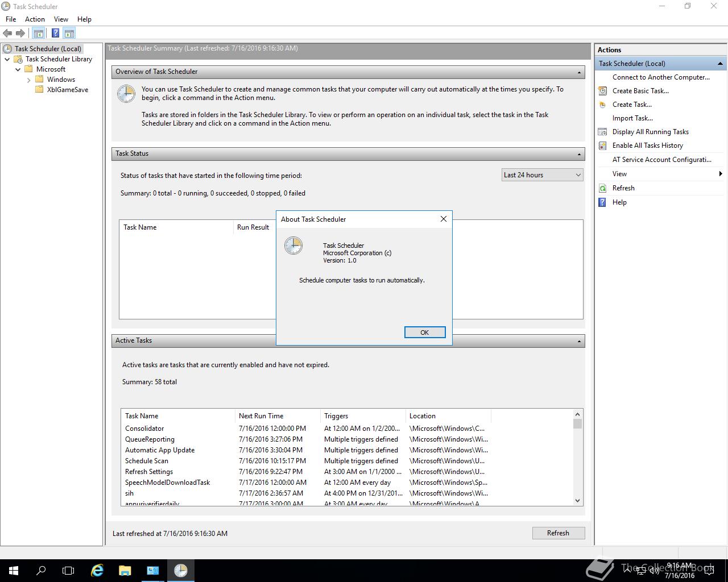Click OK in the About Task Scheduler dialog

point(425,332)
